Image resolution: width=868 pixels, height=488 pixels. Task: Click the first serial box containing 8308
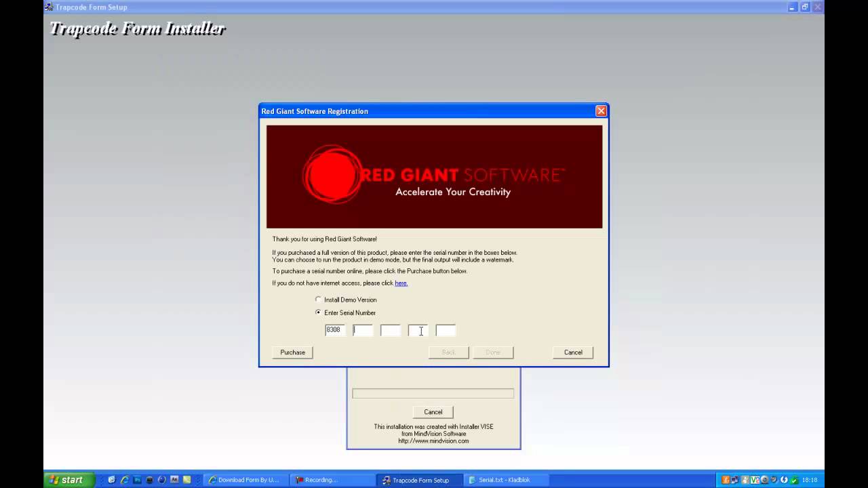pyautogui.click(x=335, y=330)
